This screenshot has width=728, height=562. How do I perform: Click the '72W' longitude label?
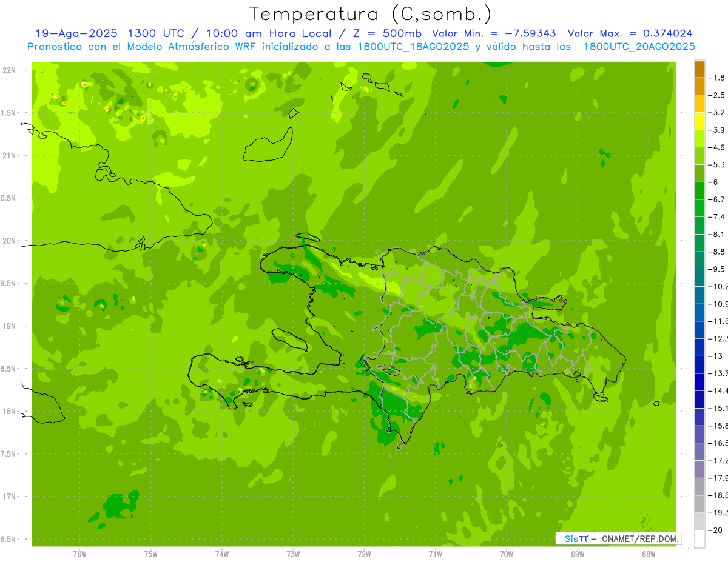(x=364, y=555)
